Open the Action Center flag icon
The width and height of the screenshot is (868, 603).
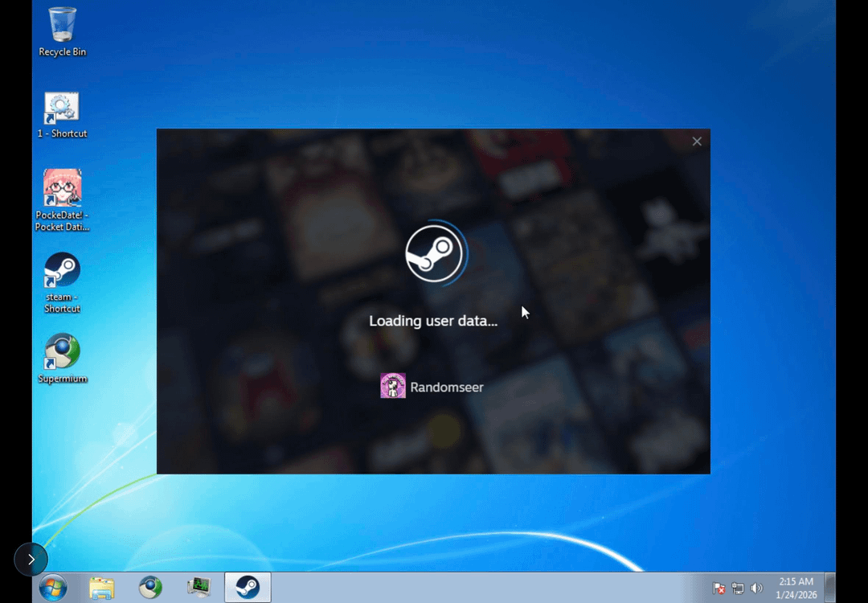(719, 589)
